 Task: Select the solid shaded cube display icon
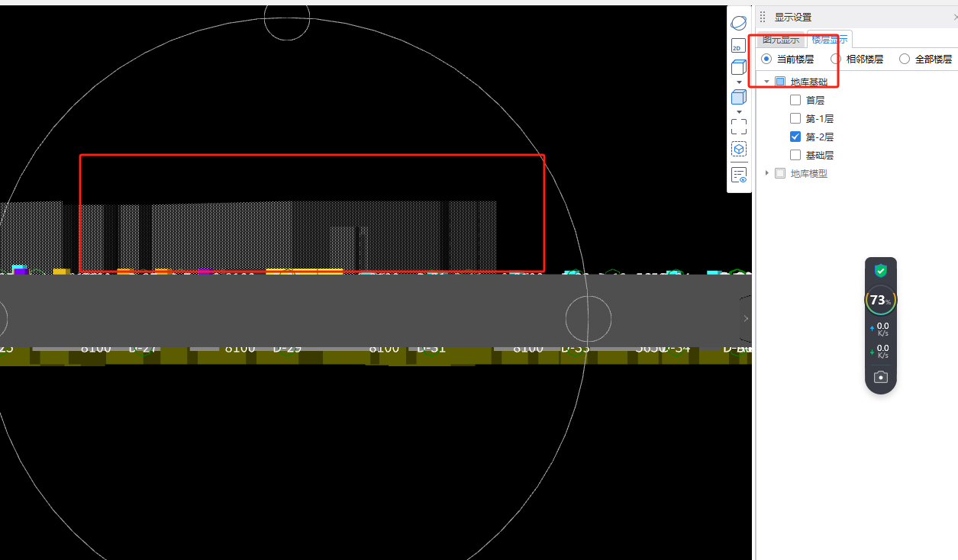pos(738,97)
